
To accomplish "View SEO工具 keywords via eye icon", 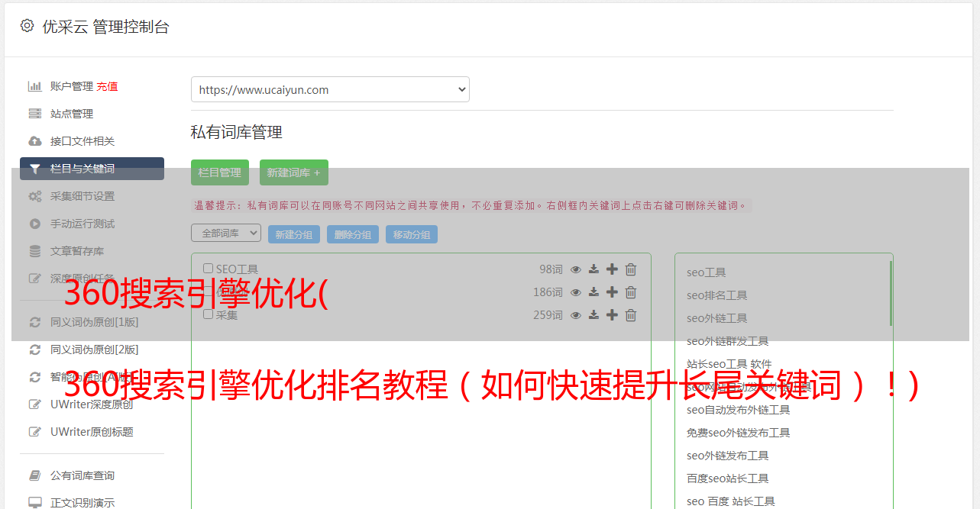I will 576,269.
